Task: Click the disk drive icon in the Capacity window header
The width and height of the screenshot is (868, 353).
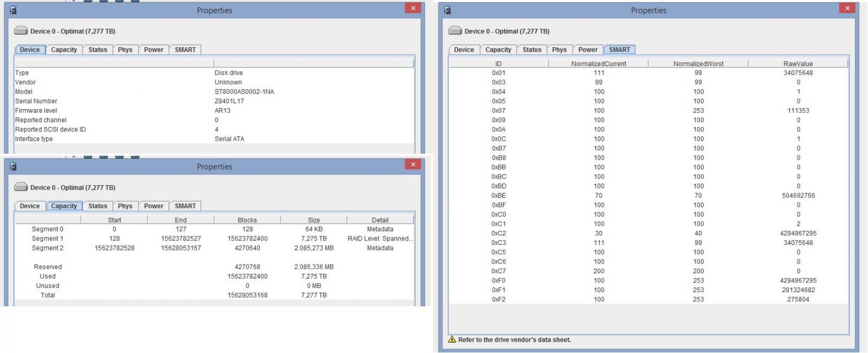Action: 21,187
